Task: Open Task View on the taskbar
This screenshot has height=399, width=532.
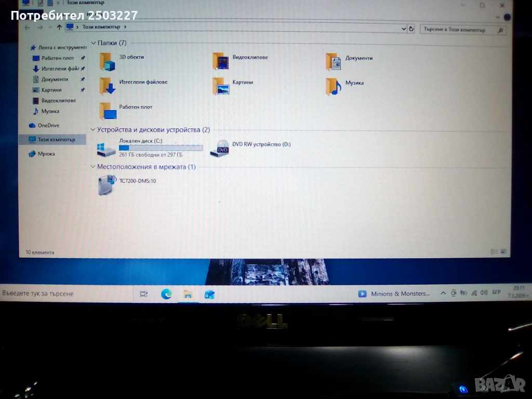Action: click(x=144, y=294)
